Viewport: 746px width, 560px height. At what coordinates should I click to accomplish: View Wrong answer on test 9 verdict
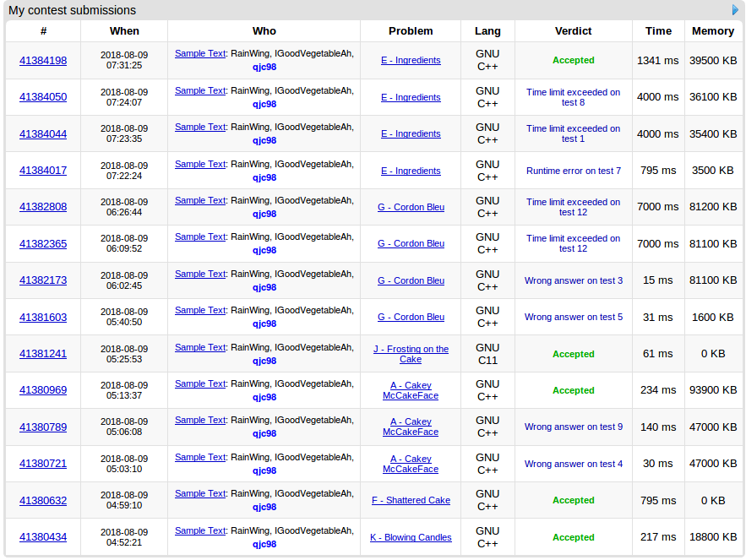click(x=573, y=427)
